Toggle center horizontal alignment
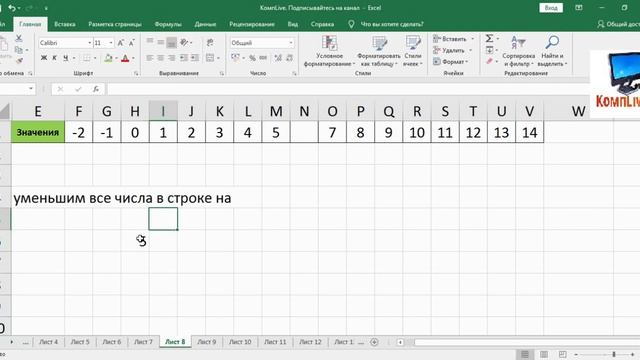This screenshot has width=640, height=360. point(161,58)
